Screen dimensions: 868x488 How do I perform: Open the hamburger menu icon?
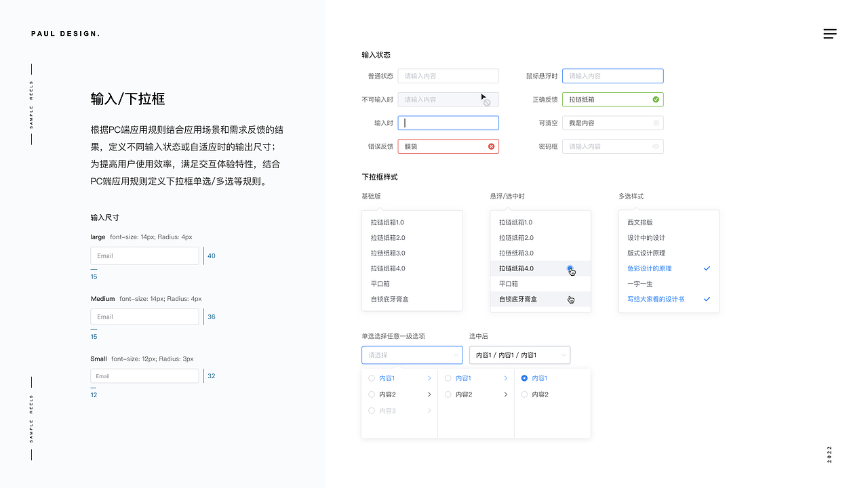point(830,34)
